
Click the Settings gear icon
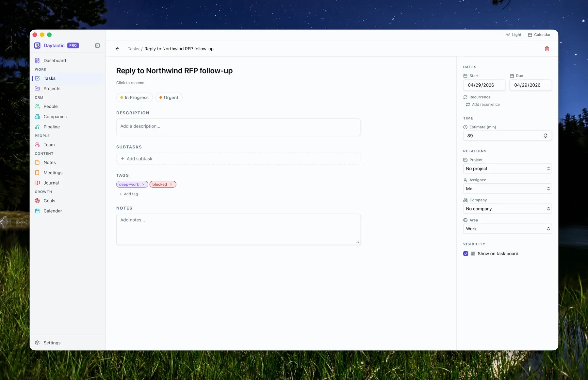(37, 343)
